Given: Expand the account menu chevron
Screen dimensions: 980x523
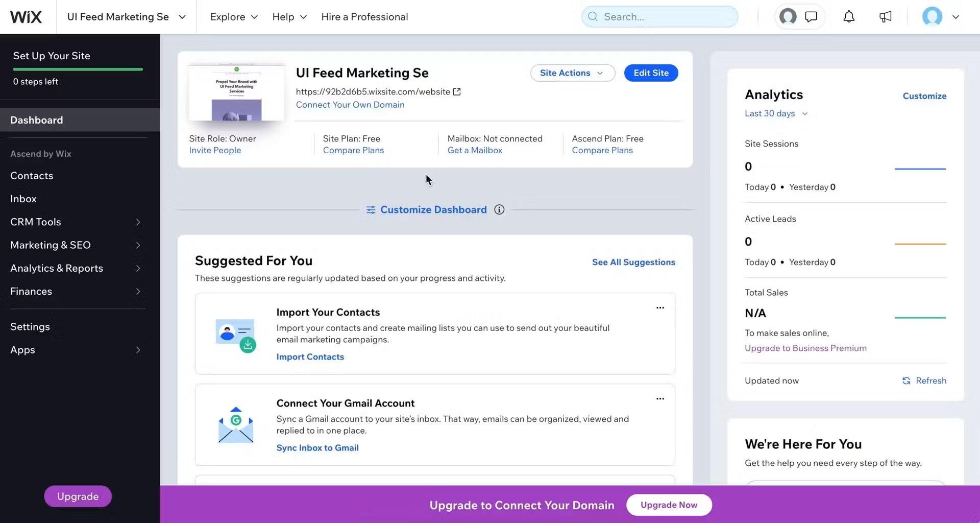Looking at the screenshot, I should 955,17.
